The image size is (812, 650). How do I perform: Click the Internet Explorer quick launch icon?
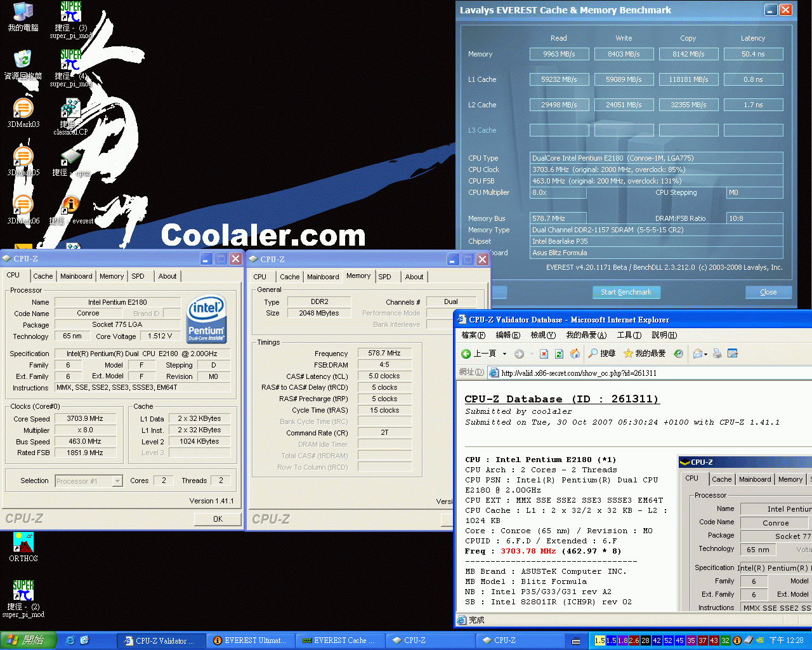click(70, 640)
